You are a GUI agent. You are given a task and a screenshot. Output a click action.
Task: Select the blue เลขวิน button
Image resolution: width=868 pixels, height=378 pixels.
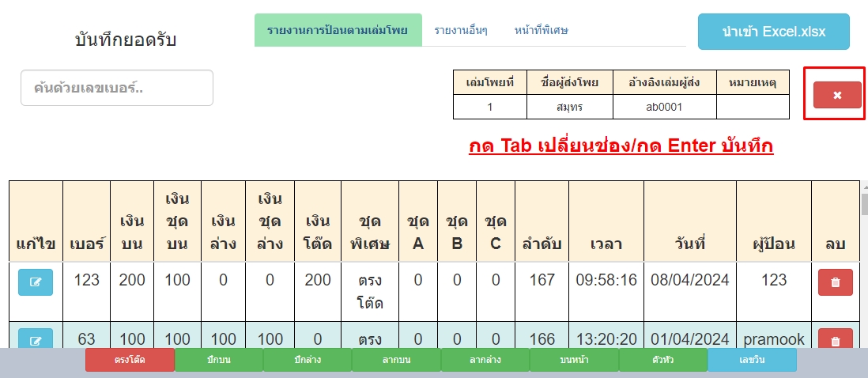pyautogui.click(x=751, y=360)
